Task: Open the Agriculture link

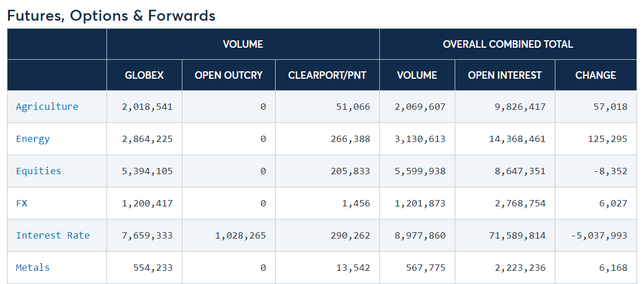Action: [47, 107]
